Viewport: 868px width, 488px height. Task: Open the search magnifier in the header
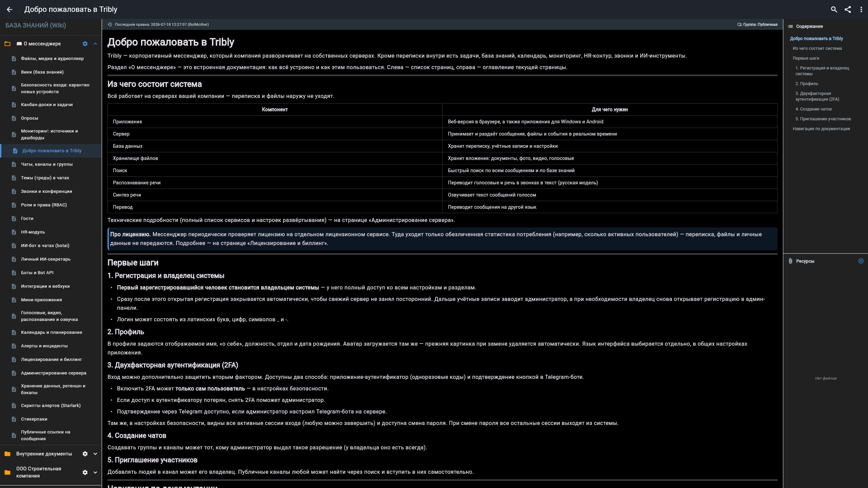pos(834,9)
